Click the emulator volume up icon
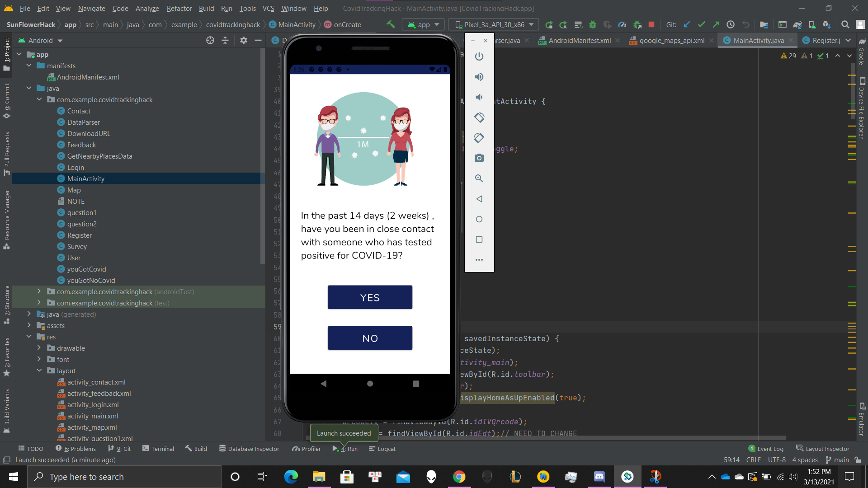868x488 pixels. (x=479, y=77)
